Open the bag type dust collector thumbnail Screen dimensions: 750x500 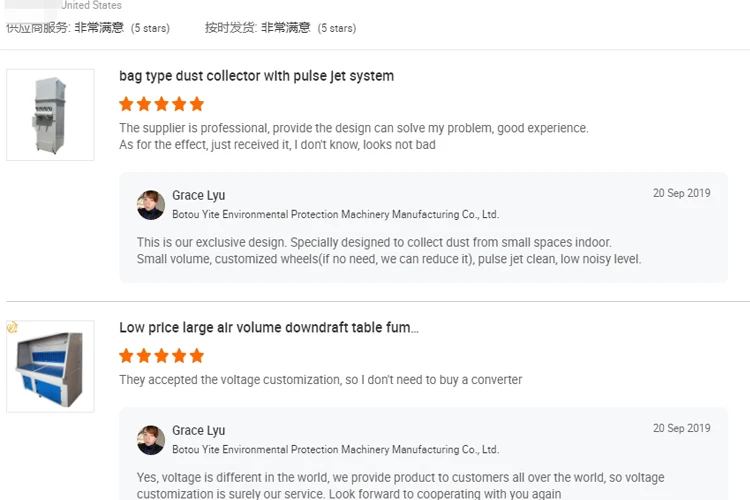(x=50, y=115)
